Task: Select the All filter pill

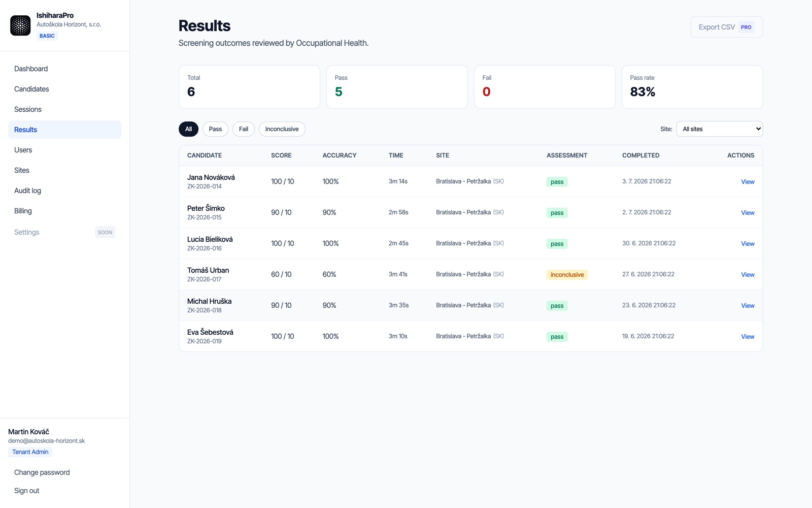Action: point(188,129)
